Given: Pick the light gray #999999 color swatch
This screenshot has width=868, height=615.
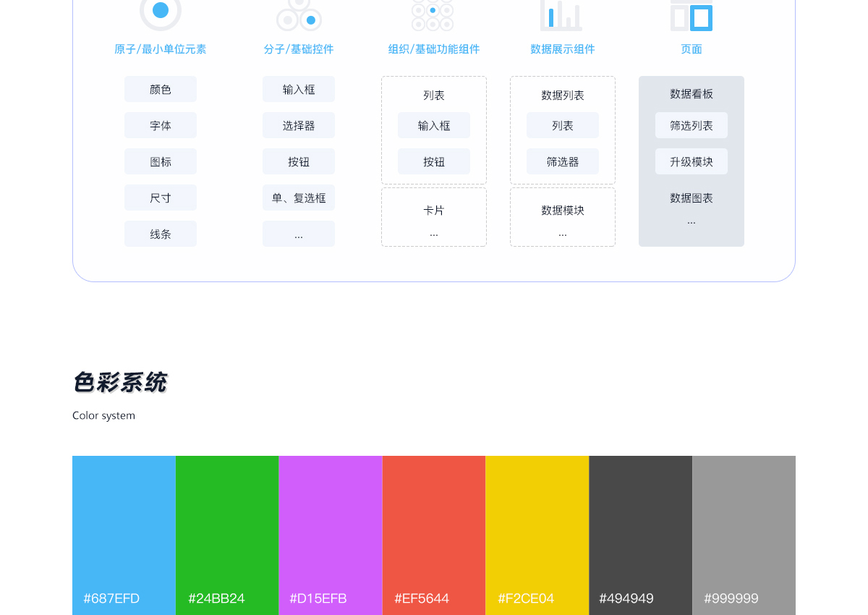Looking at the screenshot, I should [744, 535].
